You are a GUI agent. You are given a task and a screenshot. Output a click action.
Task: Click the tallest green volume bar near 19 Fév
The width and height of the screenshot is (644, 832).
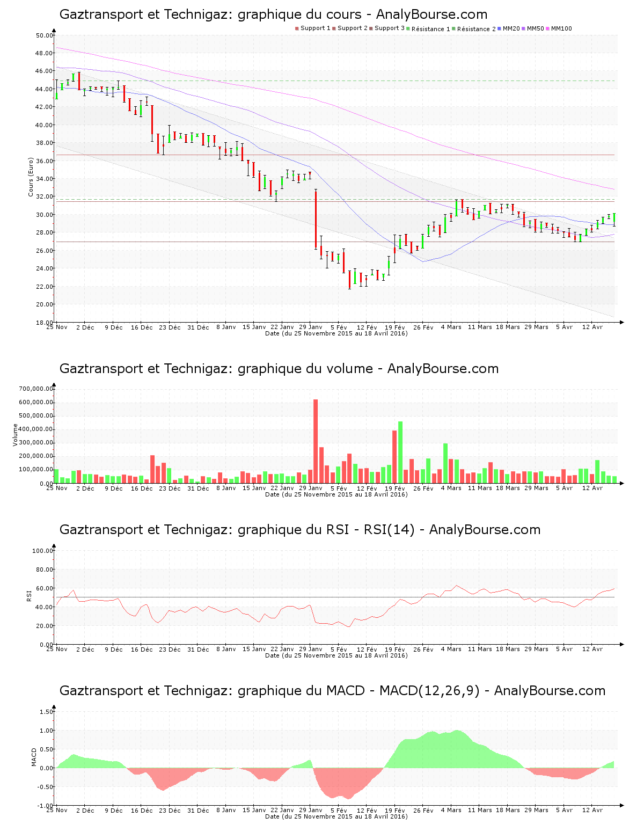pyautogui.click(x=400, y=453)
